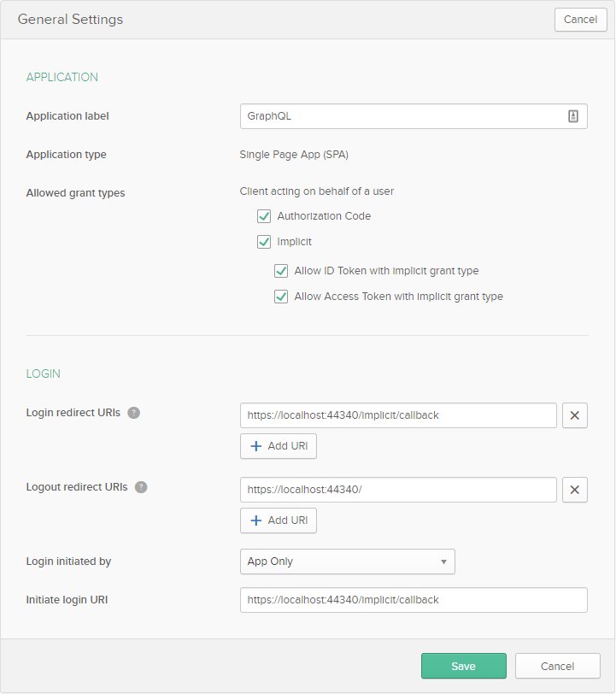Image resolution: width=616 pixels, height=694 pixels.
Task: Disable Allow ID Token with implicit grant
Action: [x=281, y=271]
